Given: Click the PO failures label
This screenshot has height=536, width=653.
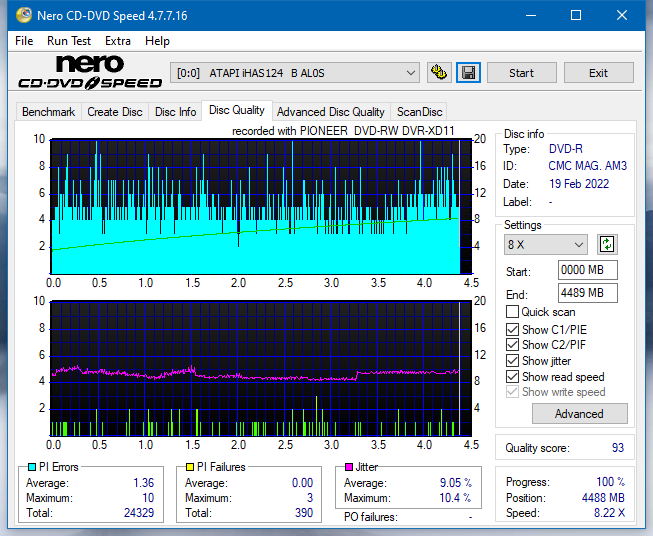Looking at the screenshot, I should coord(371,517).
